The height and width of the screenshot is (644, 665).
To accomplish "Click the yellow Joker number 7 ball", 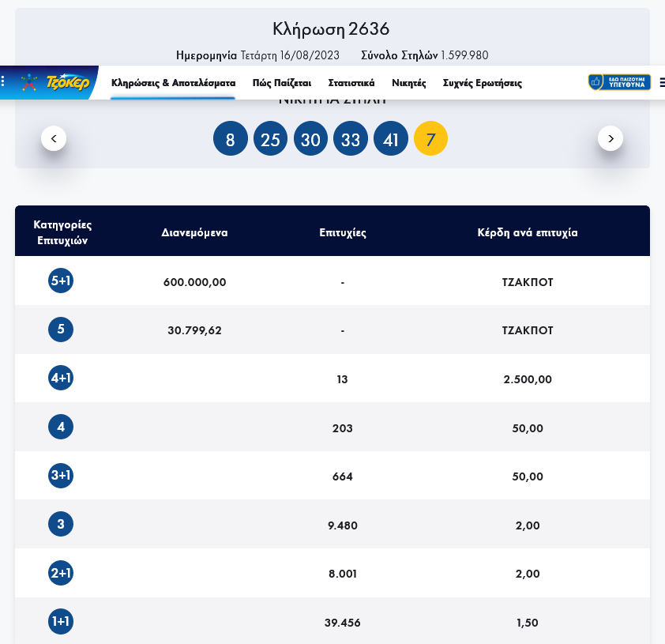I will [x=430, y=140].
